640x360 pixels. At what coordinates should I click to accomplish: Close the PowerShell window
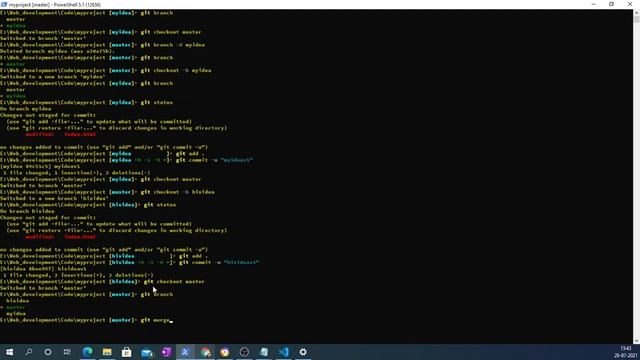630,4
